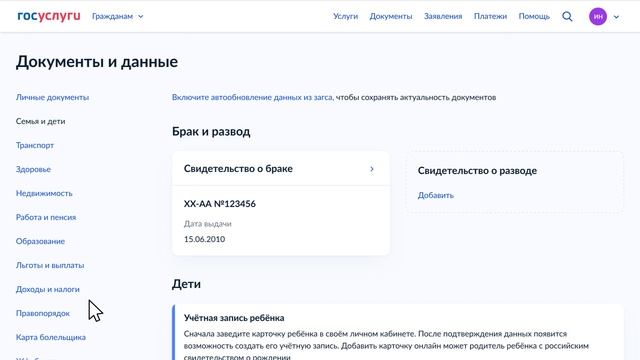
Task: Go to Льготы и выплаты section
Action: [x=50, y=265]
